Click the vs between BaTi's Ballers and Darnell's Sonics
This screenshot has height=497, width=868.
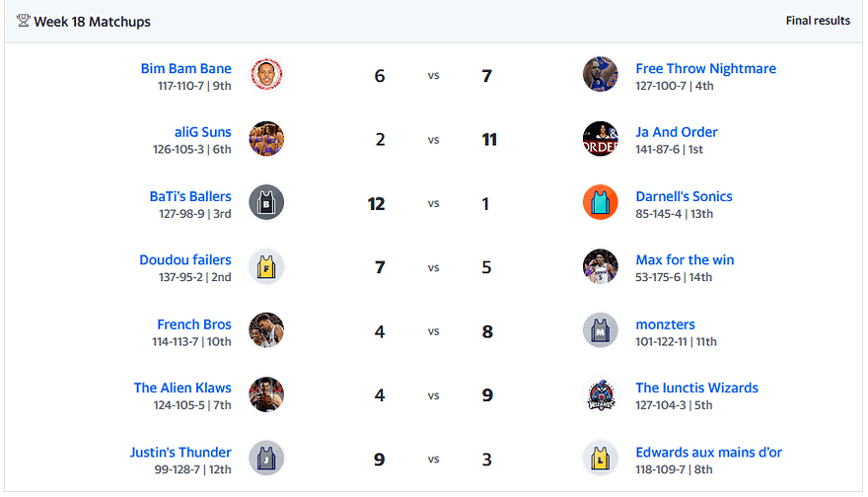pos(433,203)
